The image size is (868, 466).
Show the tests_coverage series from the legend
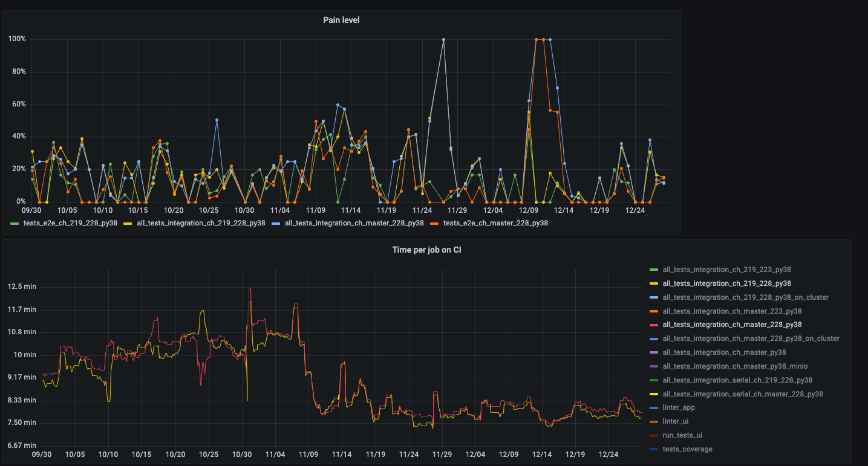coord(687,449)
